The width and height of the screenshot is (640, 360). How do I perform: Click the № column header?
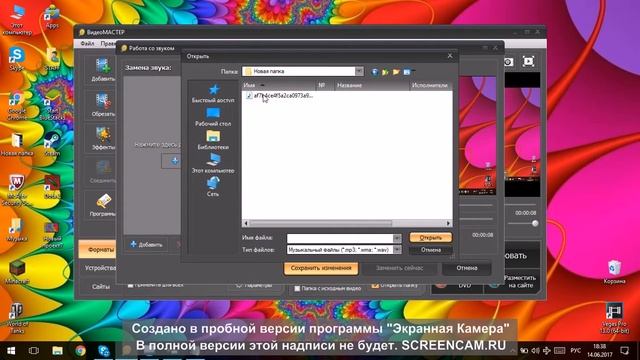pyautogui.click(x=325, y=85)
